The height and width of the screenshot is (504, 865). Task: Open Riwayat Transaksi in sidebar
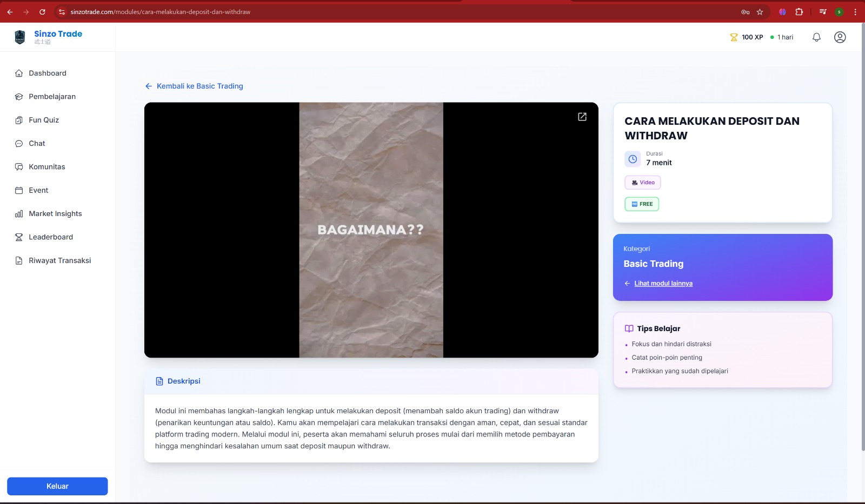click(x=59, y=260)
